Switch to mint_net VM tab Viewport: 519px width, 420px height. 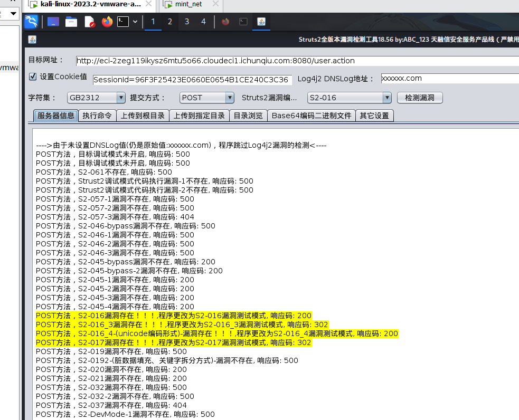pos(188,4)
